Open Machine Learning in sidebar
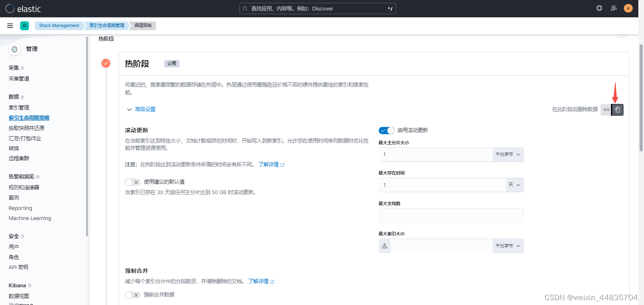 (30, 218)
